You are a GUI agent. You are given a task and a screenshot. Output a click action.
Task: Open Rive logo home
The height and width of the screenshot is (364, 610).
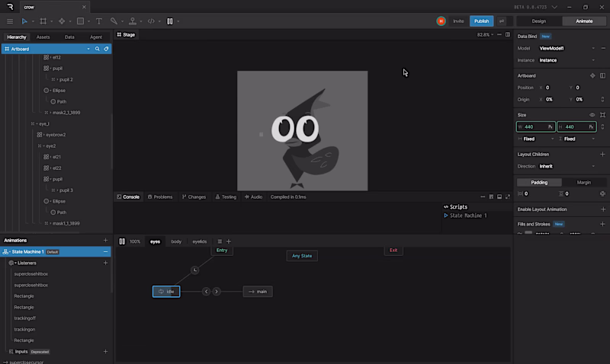[10, 7]
